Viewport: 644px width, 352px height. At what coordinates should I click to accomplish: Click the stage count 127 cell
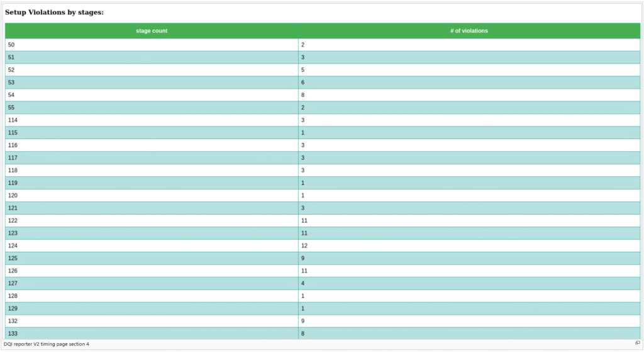point(152,283)
